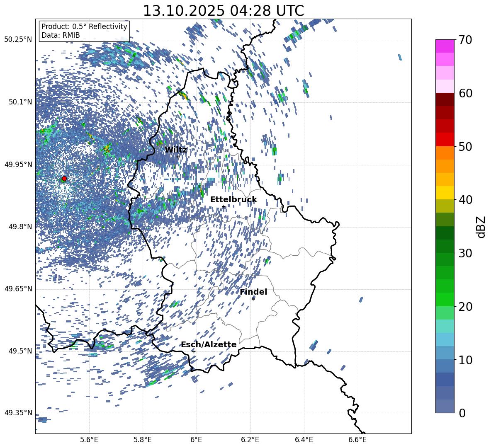Click the colorbar tick value 30
This screenshot has width=491, height=448.
[x=466, y=253]
